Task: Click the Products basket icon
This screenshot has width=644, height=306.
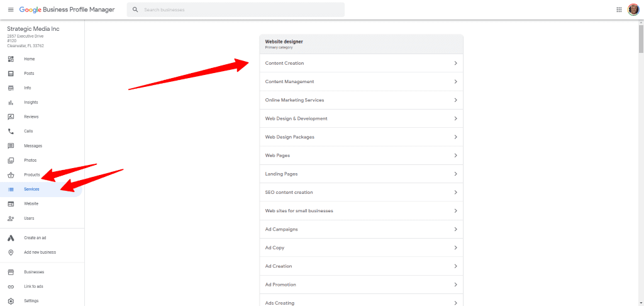Action: point(11,175)
